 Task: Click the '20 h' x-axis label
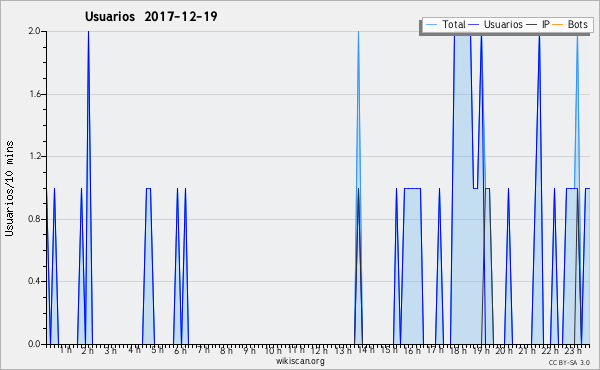504,351
